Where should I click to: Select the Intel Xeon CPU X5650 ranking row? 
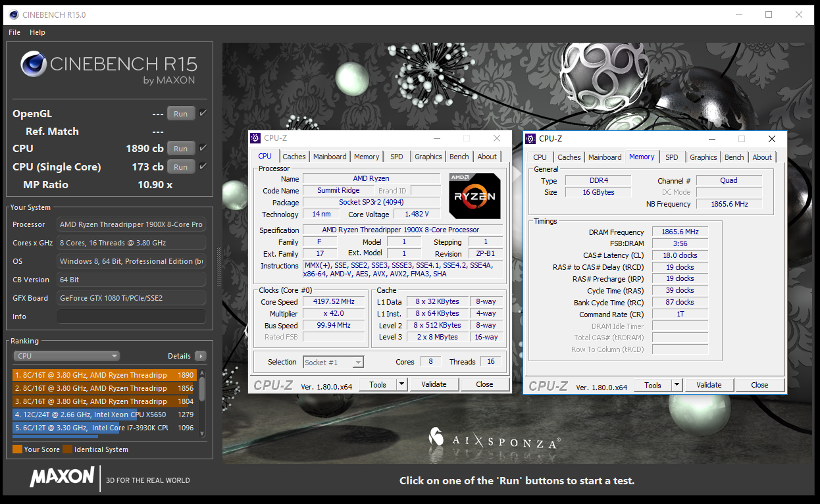click(104, 415)
